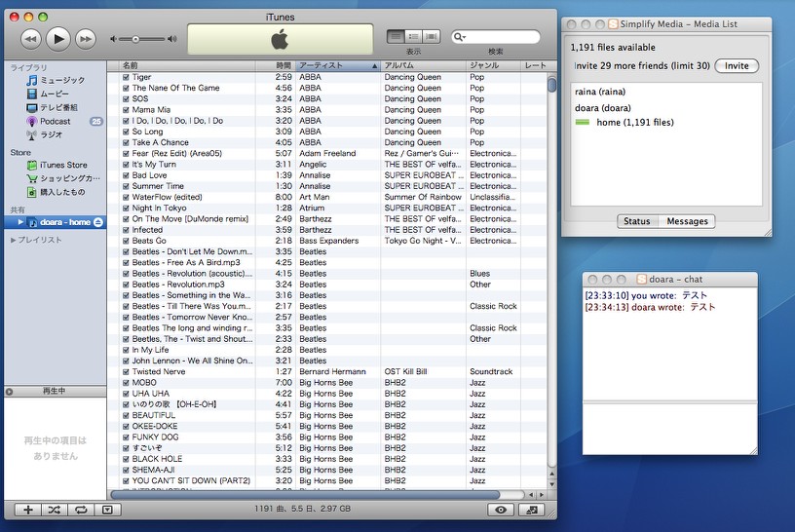Click Invite button in Simplify Media
This screenshot has height=532, width=795.
point(737,66)
